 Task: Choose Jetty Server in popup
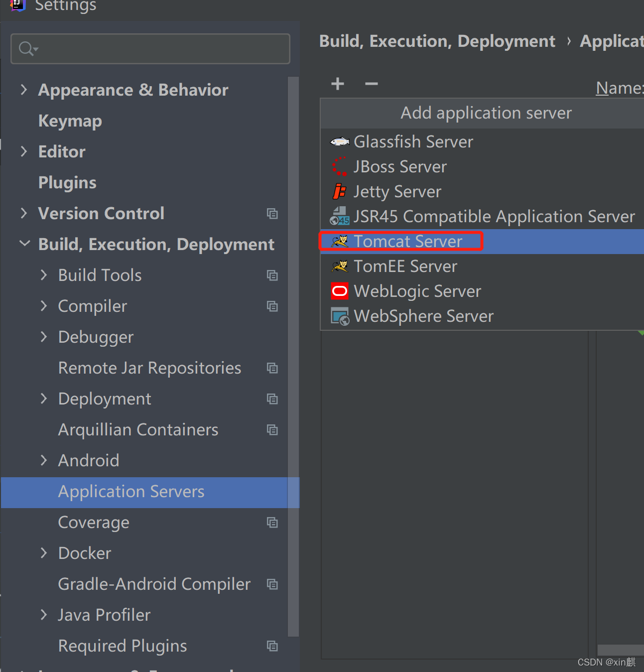click(x=482, y=192)
